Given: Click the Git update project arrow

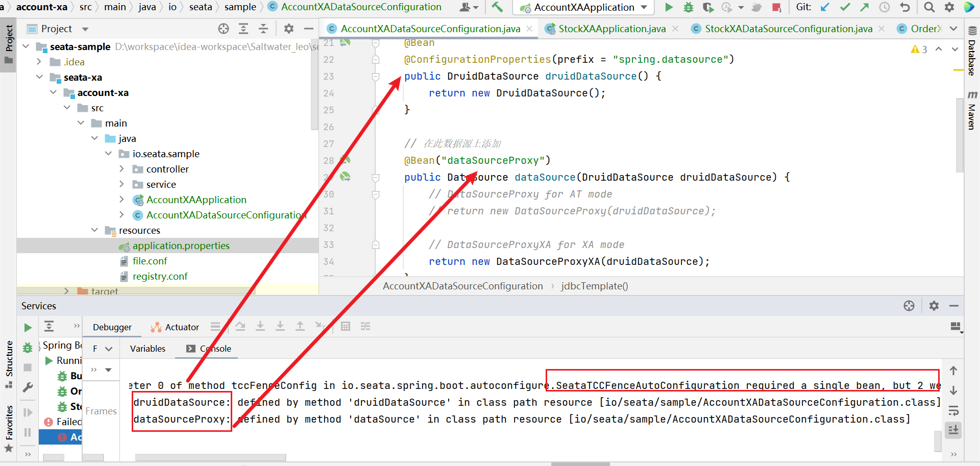Looking at the screenshot, I should click(x=825, y=7).
